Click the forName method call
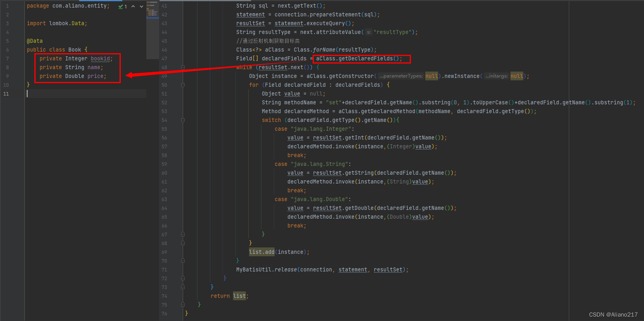 coord(324,50)
